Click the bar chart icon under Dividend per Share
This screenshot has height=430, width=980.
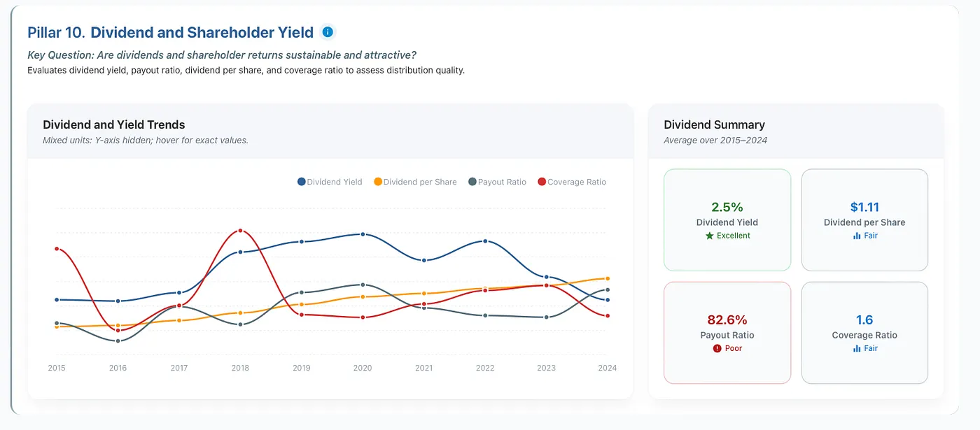[x=857, y=236]
